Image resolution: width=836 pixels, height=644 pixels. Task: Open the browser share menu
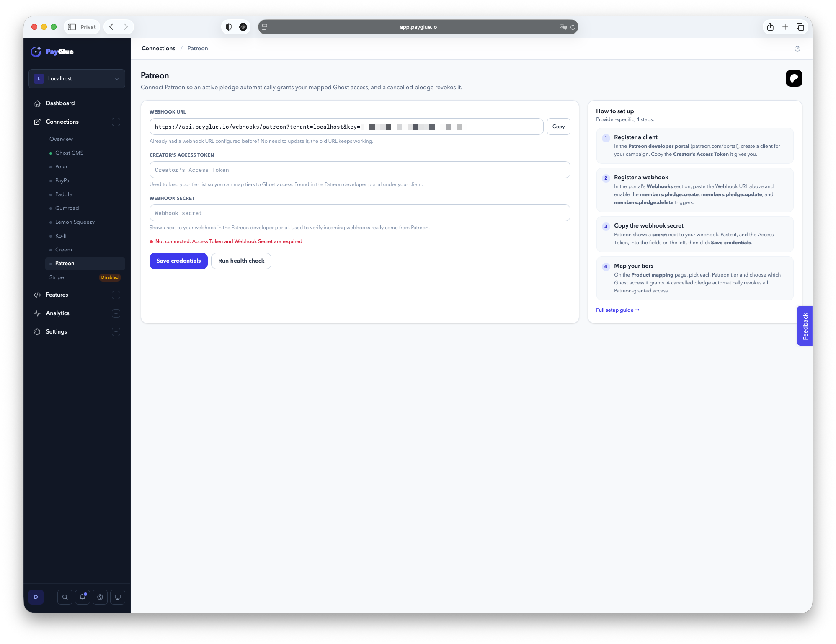click(770, 27)
